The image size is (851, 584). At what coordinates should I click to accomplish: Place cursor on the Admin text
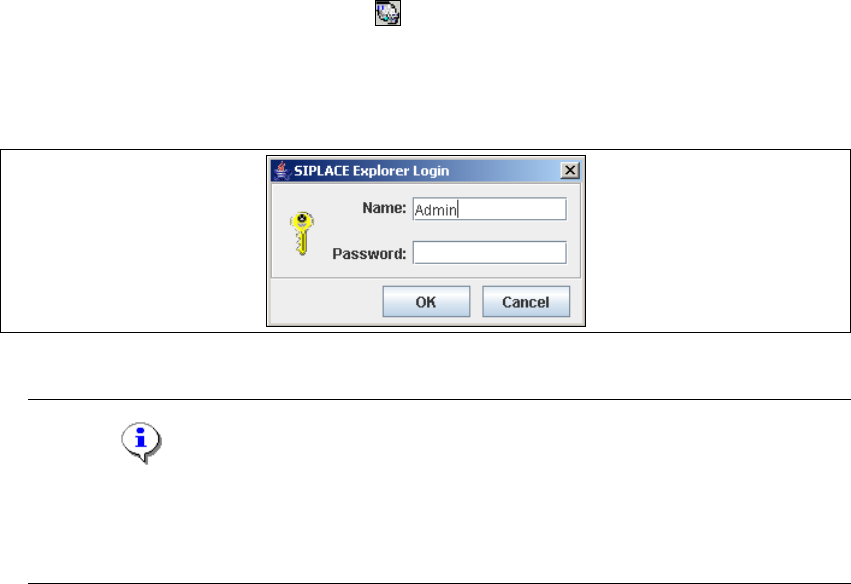[435, 210]
